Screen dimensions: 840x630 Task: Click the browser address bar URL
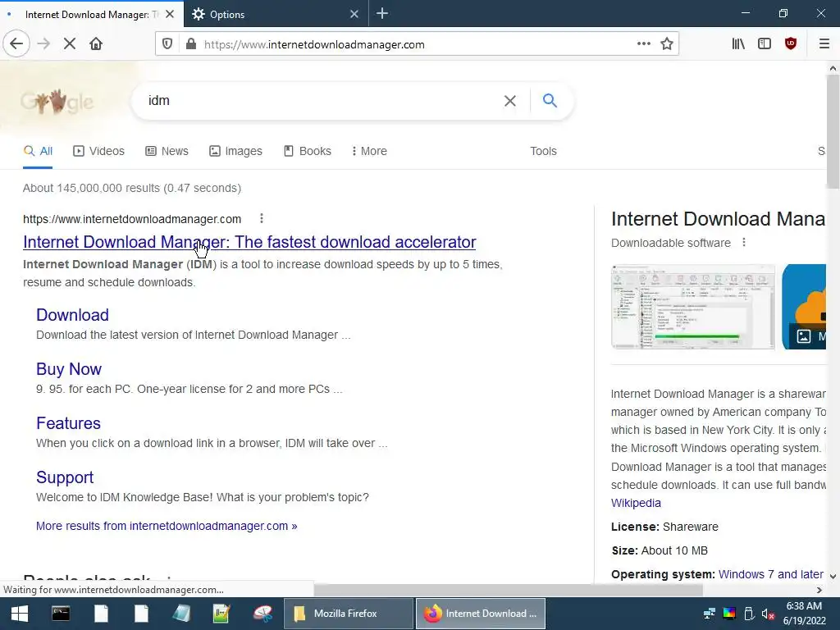[314, 44]
